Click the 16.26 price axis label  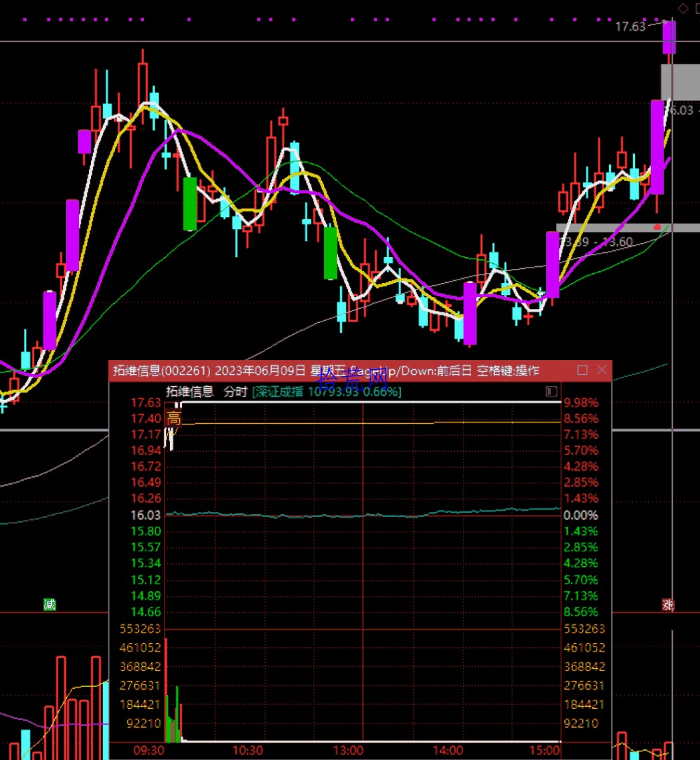tap(146, 498)
